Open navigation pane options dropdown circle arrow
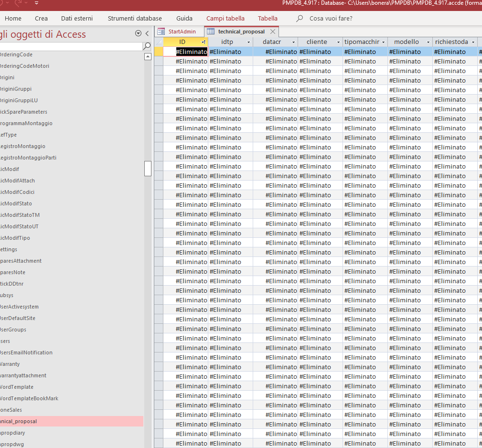Screen dimensions: 482x448 [x=139, y=33]
